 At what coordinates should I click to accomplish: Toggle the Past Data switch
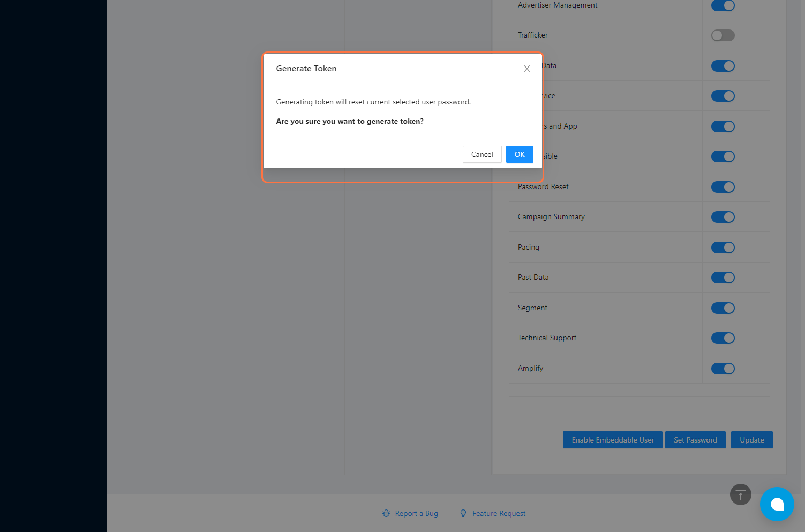[723, 278]
